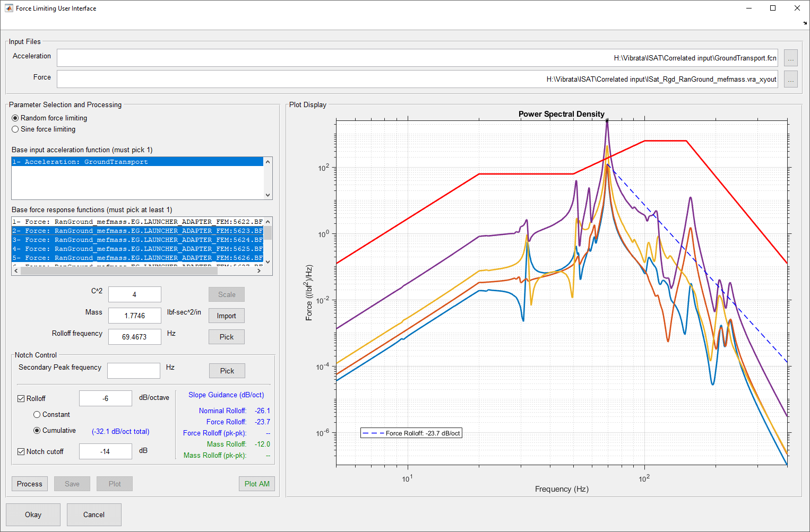Click the Mass Rolloff value -12.0
Screen dimensions: 810x532
[262, 444]
